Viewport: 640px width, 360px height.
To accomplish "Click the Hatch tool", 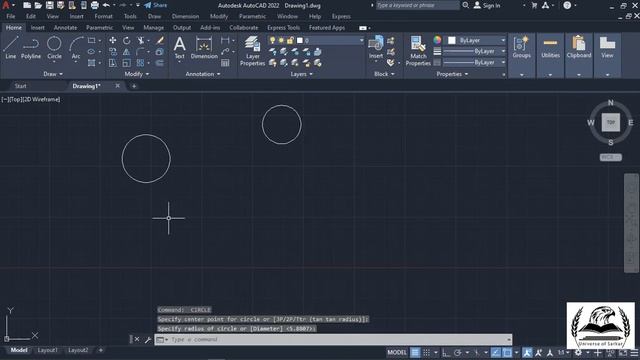I will (91, 63).
